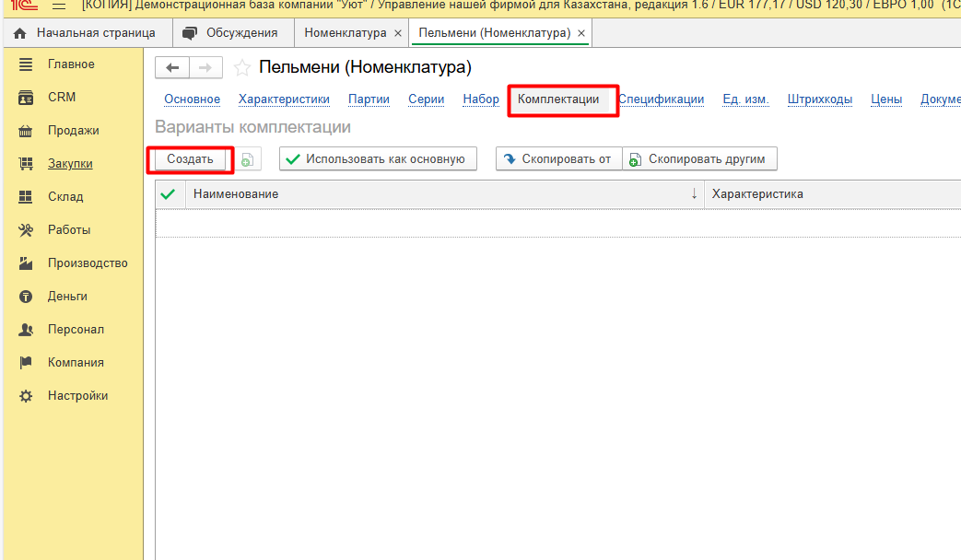Image resolution: width=961 pixels, height=560 pixels.
Task: Open the Производство section in sidebar
Action: [88, 263]
